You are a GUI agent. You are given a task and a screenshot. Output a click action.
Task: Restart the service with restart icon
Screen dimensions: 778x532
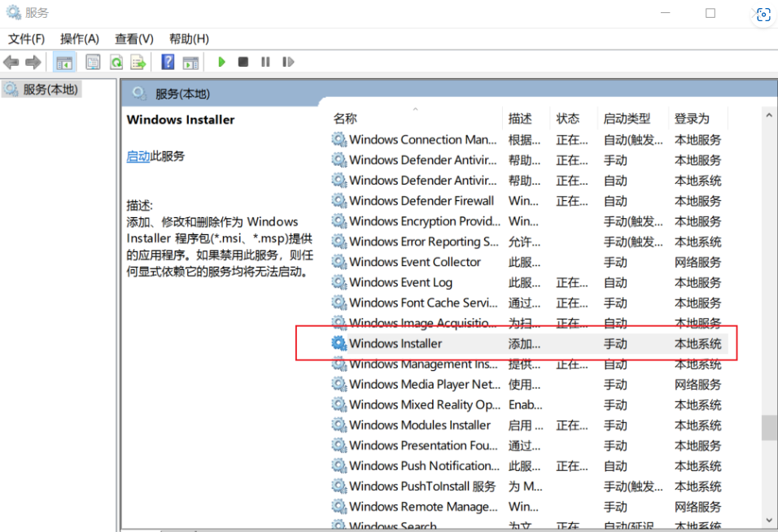point(288,62)
